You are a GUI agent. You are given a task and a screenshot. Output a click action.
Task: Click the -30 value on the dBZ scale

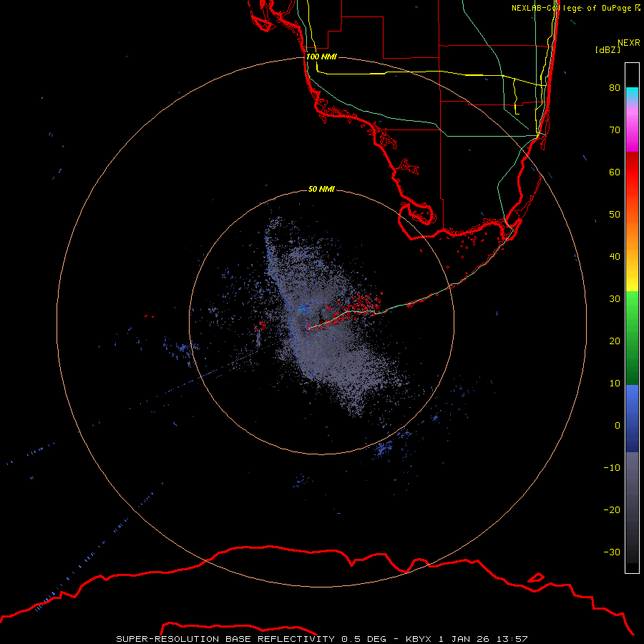click(x=612, y=552)
